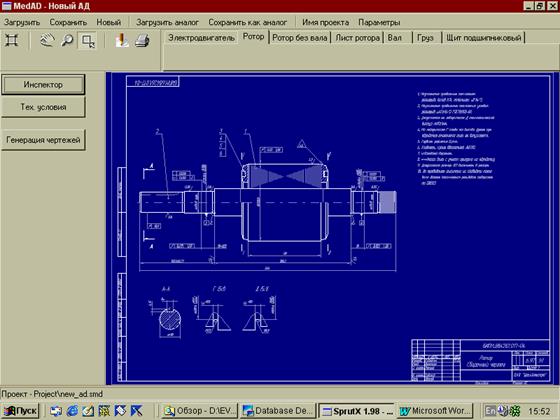Open the Инспектор panel

(43, 85)
